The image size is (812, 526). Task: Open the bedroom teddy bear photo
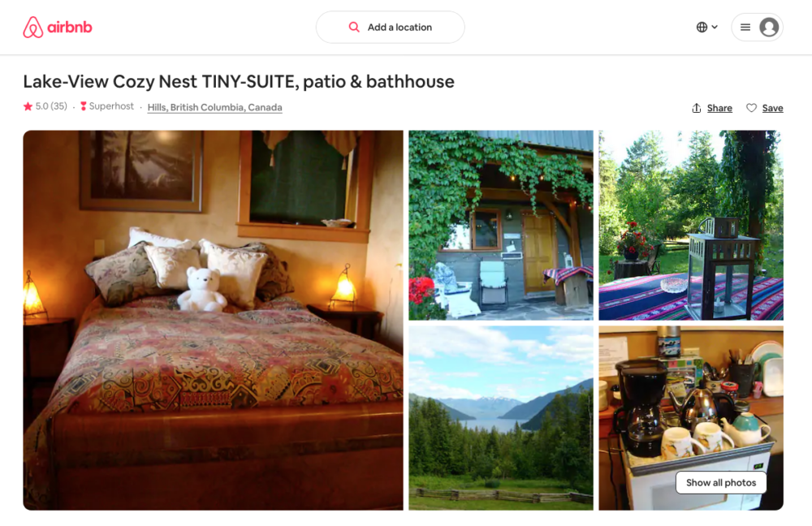213,320
